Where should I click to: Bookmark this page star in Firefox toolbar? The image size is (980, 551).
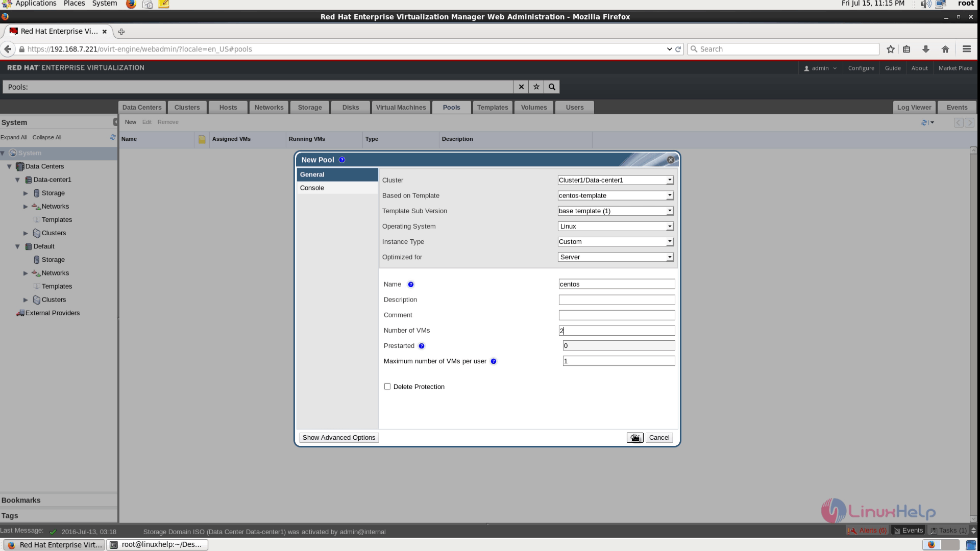[x=891, y=49]
